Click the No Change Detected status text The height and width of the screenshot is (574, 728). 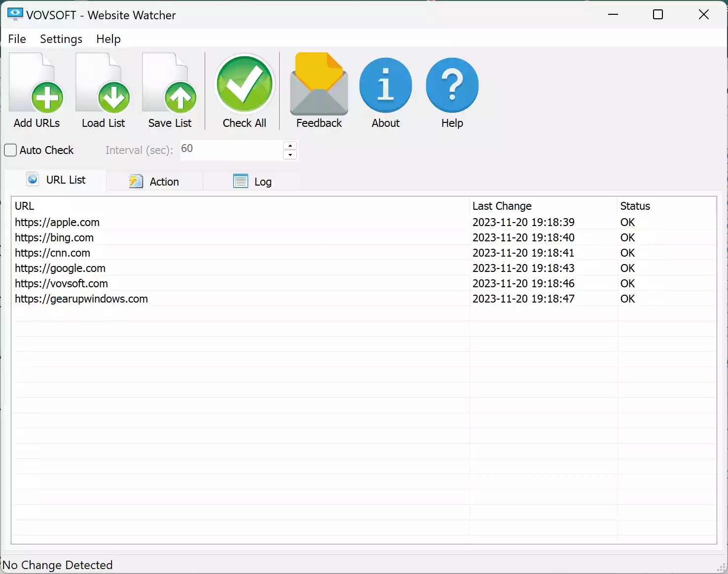(x=58, y=565)
